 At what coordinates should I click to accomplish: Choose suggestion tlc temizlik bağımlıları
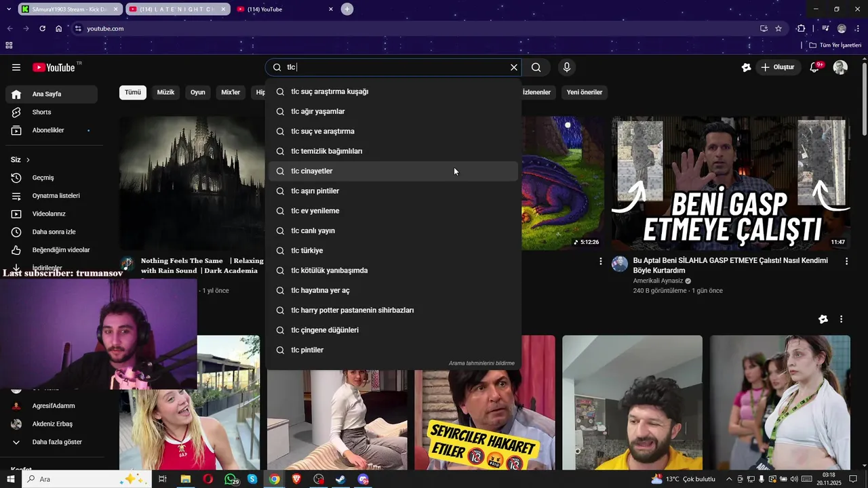point(393,151)
